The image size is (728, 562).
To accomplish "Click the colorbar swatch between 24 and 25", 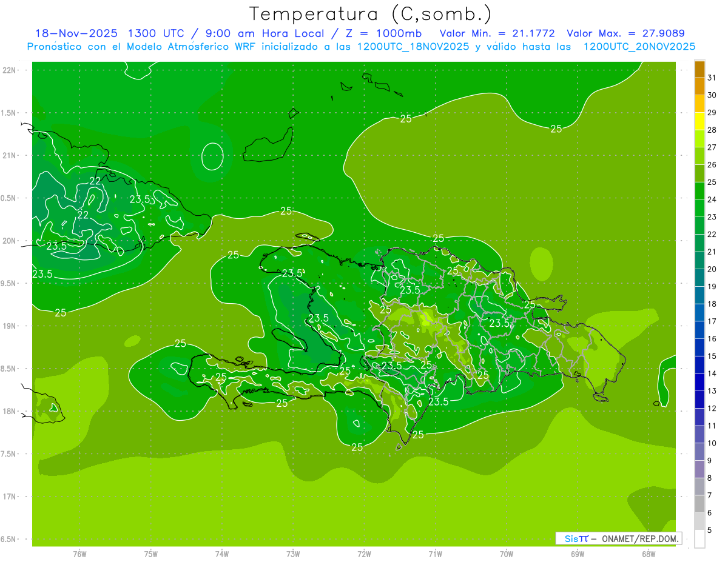I will coord(699,191).
